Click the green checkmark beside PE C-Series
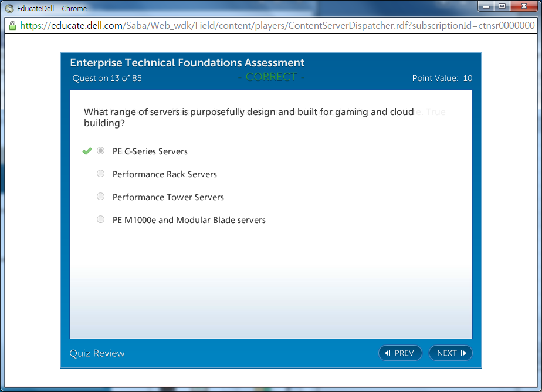The width and height of the screenshot is (542, 392). pos(87,151)
